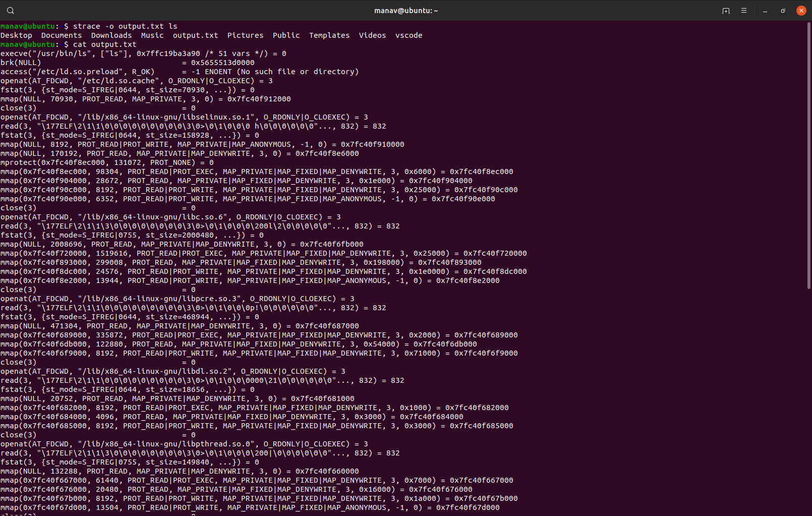Click the st_size=149840 fstat line
This screenshot has width=812, height=516.
point(130,462)
